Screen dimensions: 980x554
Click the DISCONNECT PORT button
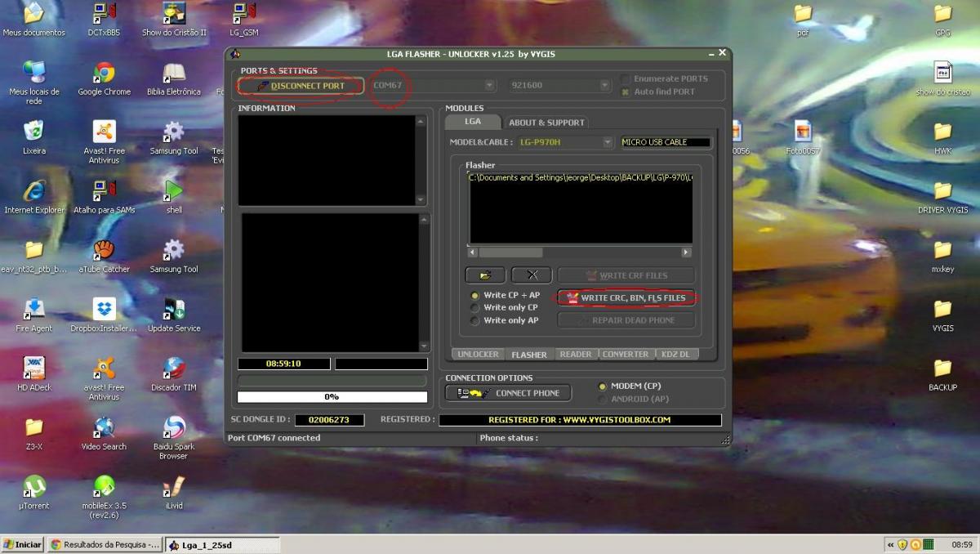[301, 85]
